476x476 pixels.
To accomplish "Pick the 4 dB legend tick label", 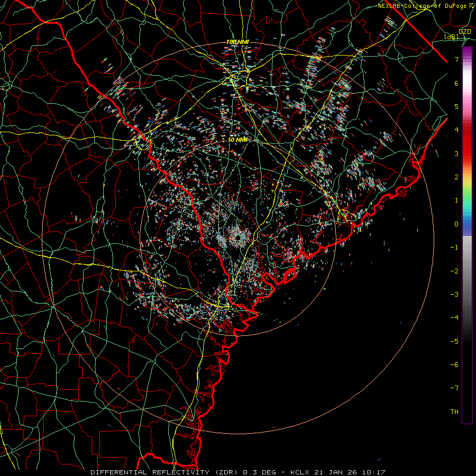I will 456,130.
